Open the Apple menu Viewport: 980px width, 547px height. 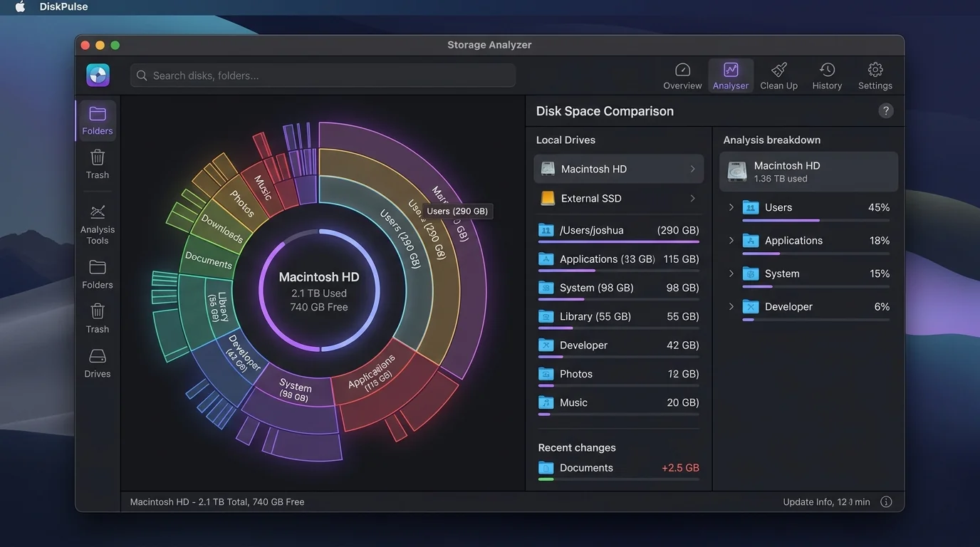(20, 7)
